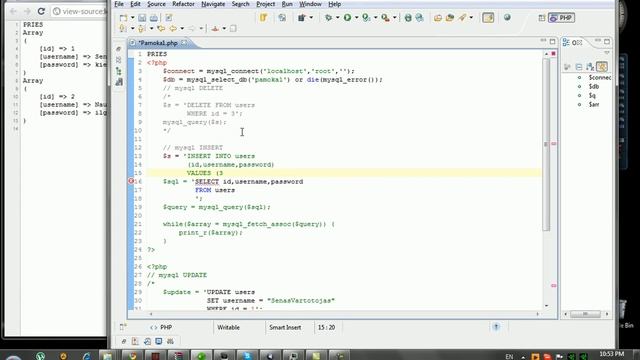This screenshot has width=640, height=360.
Task: Open the Navigate menu
Action: pos(213,4)
